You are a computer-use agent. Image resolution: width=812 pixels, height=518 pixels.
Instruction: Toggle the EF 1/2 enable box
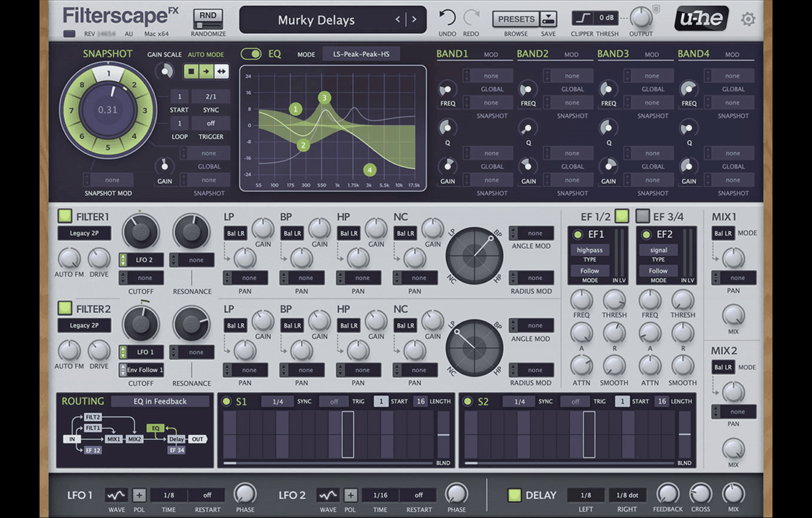(621, 216)
